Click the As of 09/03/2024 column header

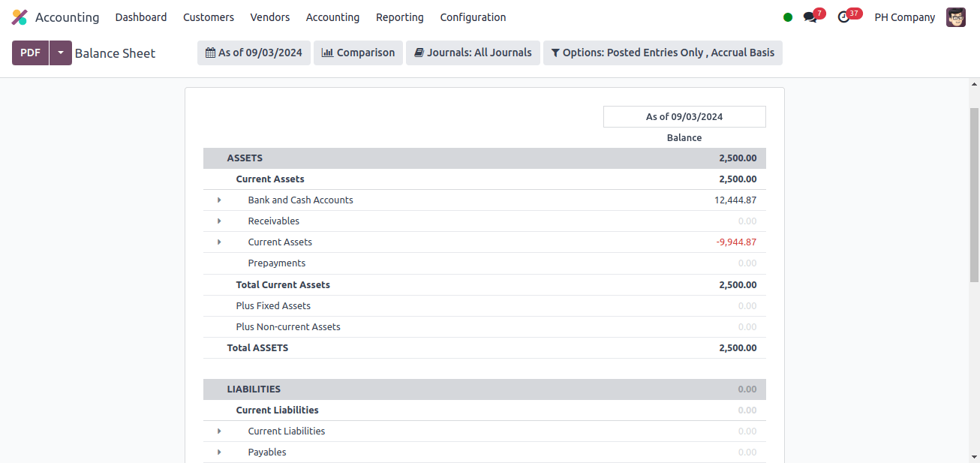[684, 116]
